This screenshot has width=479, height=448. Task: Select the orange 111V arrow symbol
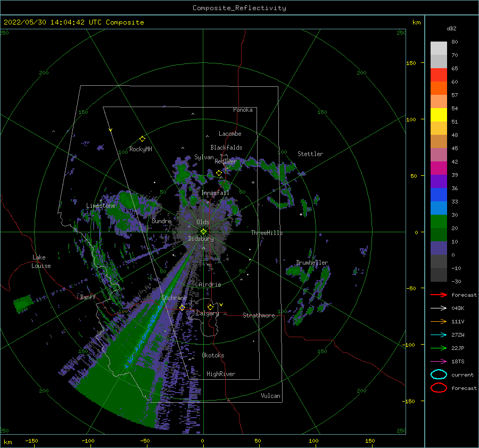pyautogui.click(x=439, y=321)
